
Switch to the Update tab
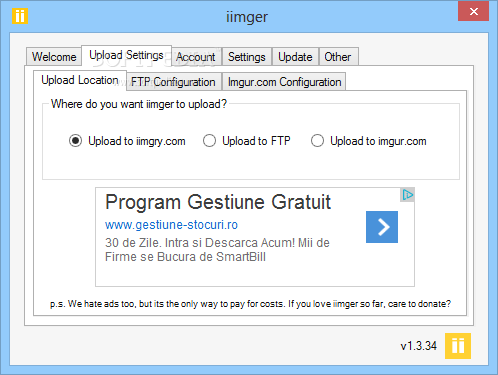295,57
